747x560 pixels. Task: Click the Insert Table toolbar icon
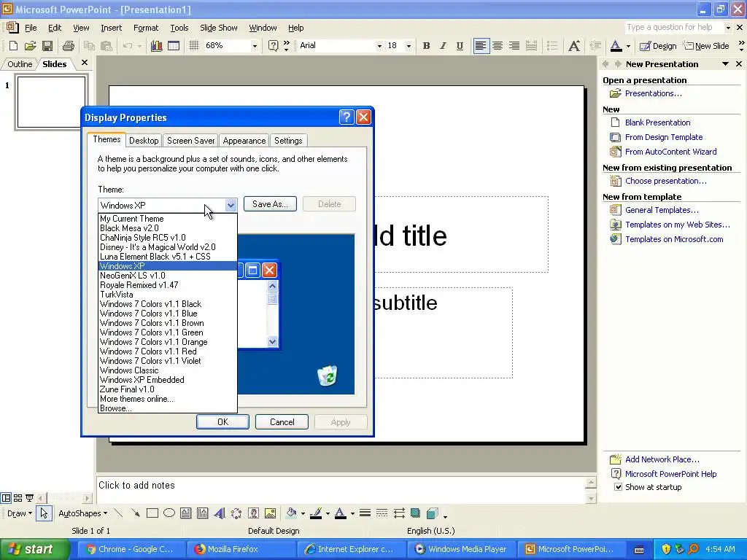(174, 46)
